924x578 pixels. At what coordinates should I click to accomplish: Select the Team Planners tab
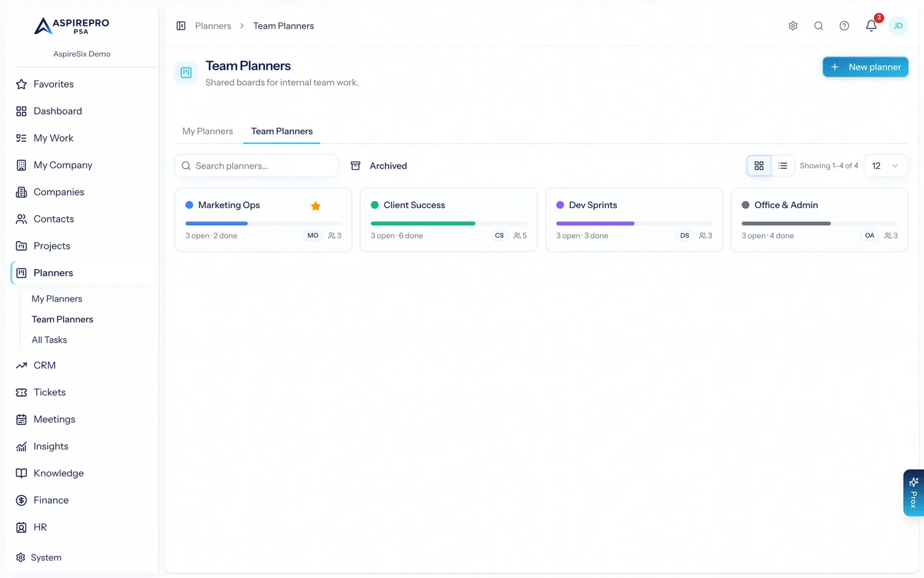[282, 131]
